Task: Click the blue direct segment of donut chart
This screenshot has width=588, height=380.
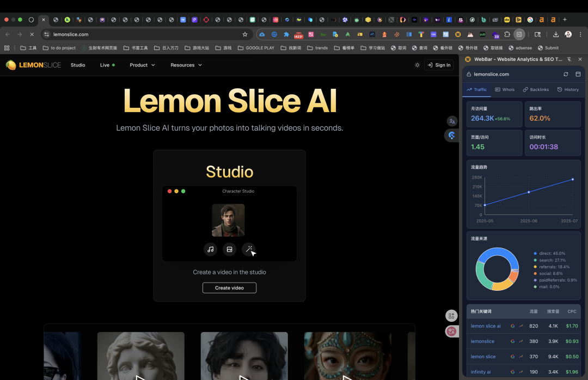Action: click(498, 252)
